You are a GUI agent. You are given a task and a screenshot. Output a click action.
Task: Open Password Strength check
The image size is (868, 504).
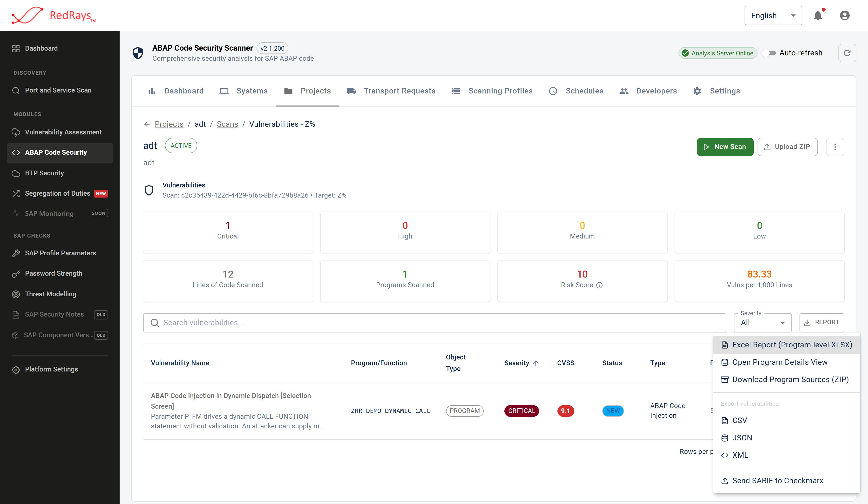(x=60, y=273)
